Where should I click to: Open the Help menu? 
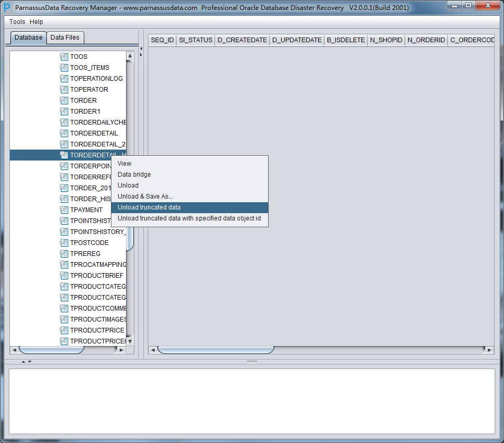36,22
